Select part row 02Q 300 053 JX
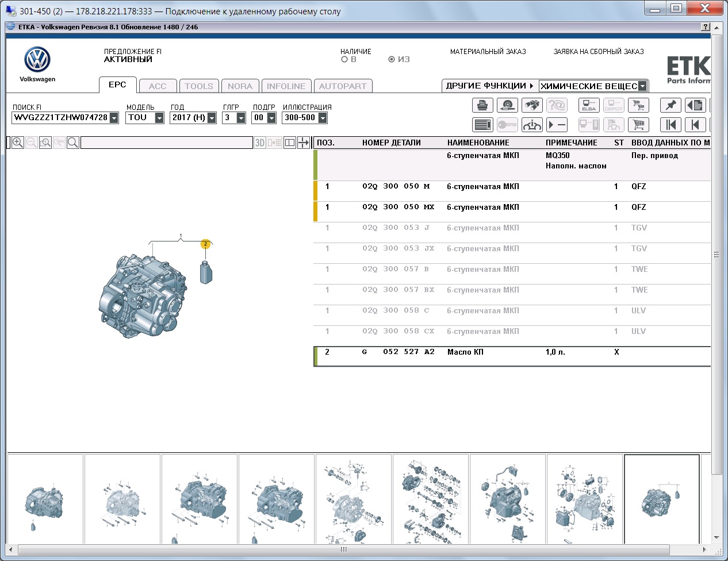Viewport: 728px width, 561px height. [512, 253]
